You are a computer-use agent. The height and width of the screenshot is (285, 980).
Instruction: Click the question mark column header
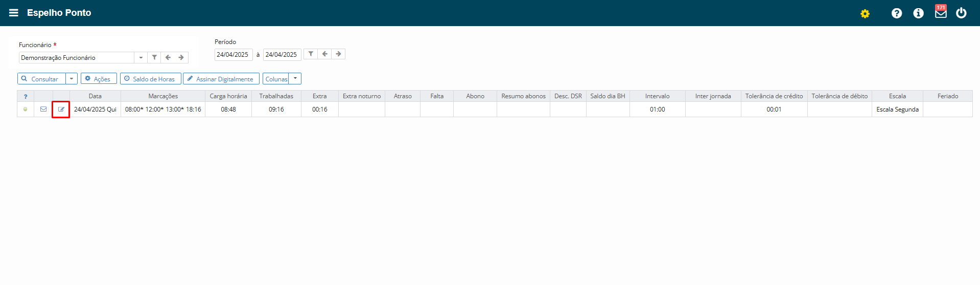tap(26, 96)
